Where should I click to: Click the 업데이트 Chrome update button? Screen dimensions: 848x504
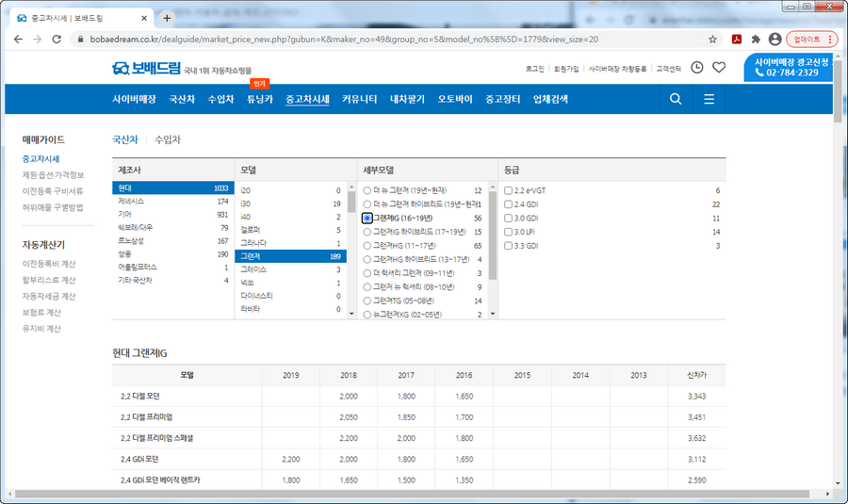812,39
